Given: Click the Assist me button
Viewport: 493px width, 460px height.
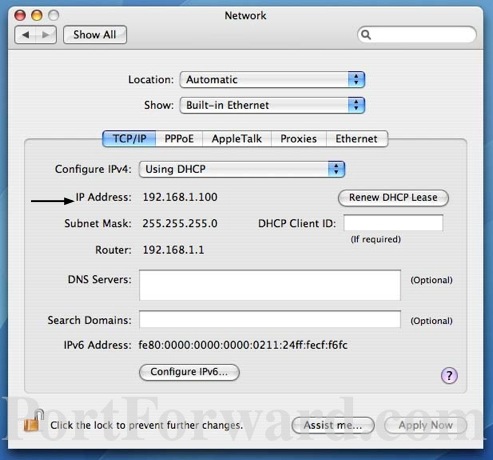Looking at the screenshot, I should [x=333, y=425].
